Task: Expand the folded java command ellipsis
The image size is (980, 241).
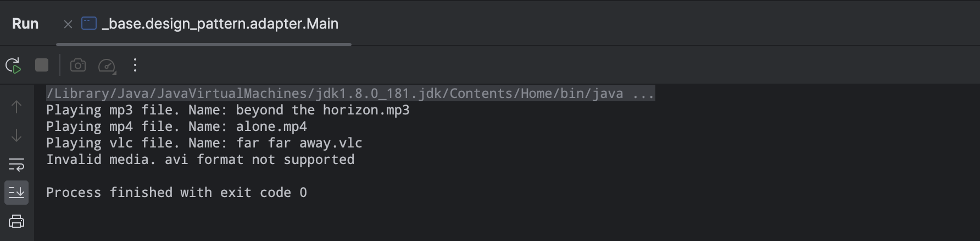Action: pos(643,94)
